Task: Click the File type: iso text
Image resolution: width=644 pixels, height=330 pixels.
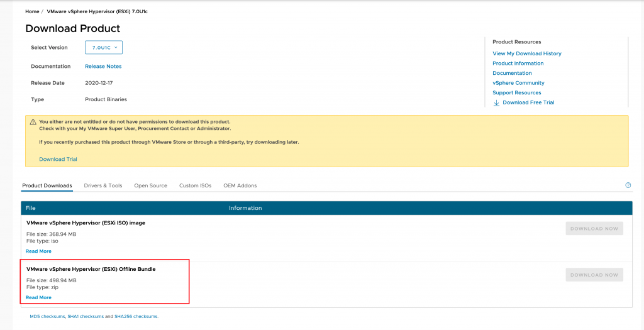Action: tap(42, 241)
